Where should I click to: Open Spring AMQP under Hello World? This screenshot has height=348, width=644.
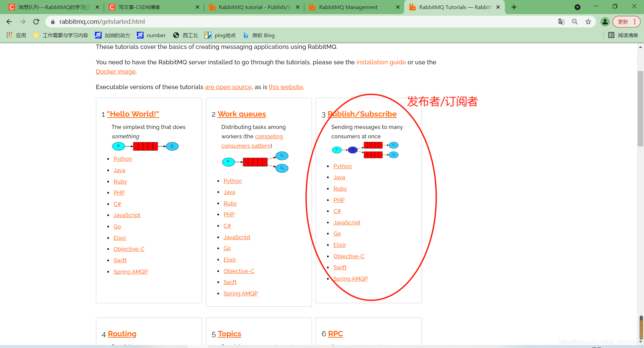click(131, 272)
